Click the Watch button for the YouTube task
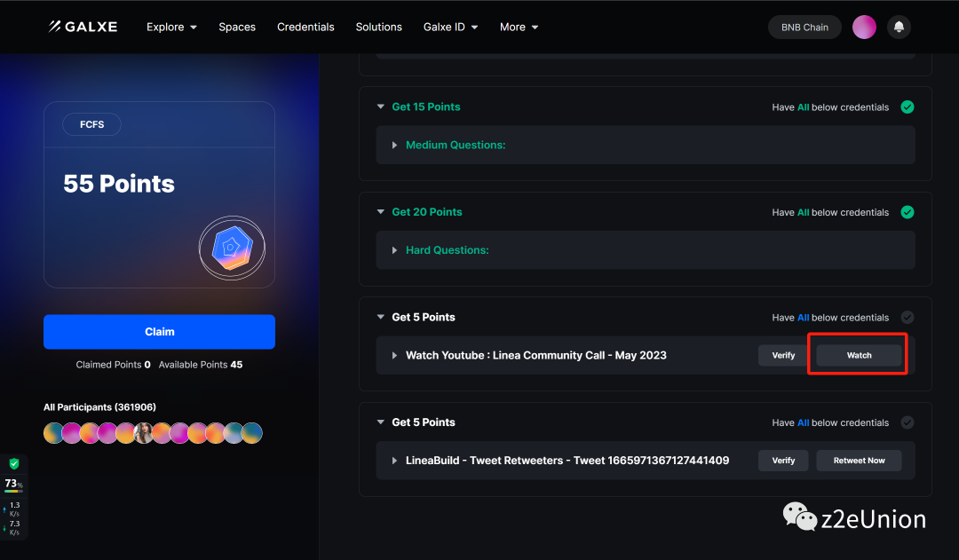 859,355
